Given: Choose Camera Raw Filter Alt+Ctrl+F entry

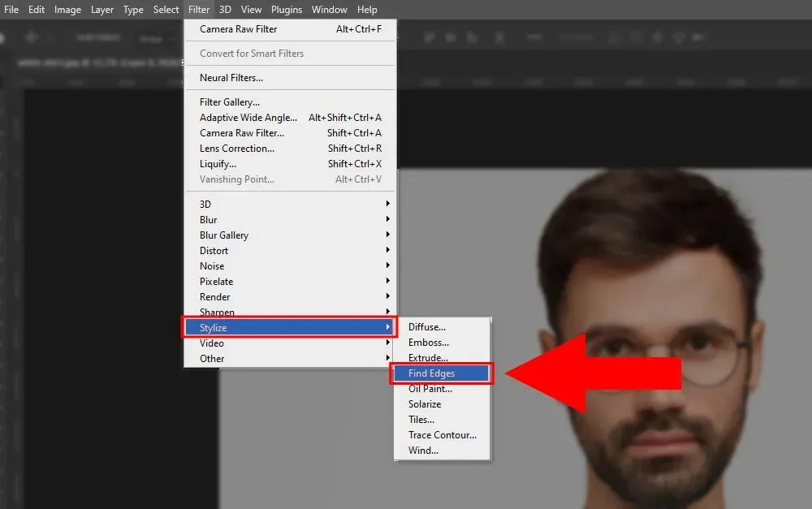Looking at the screenshot, I should coord(291,29).
